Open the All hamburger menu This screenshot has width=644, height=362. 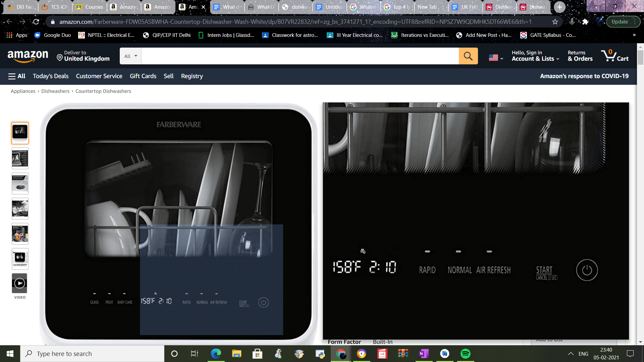[x=17, y=76]
